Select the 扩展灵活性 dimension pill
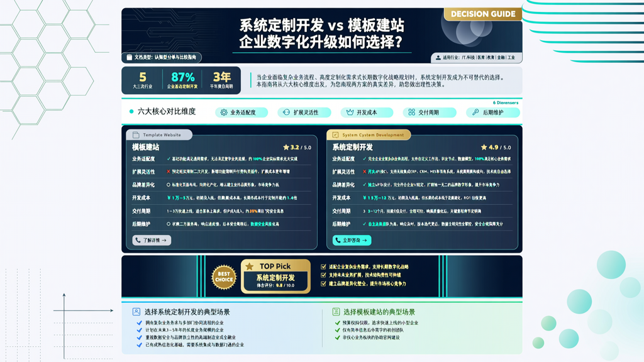Viewport: 644px width, 362px height. tap(304, 112)
